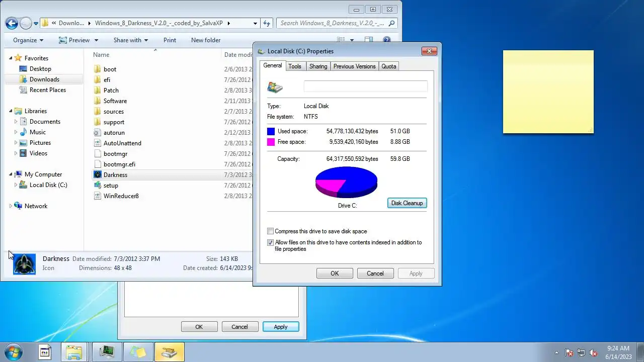Enable Compress this drive to save disk space
This screenshot has width=644, height=362.
click(271, 231)
